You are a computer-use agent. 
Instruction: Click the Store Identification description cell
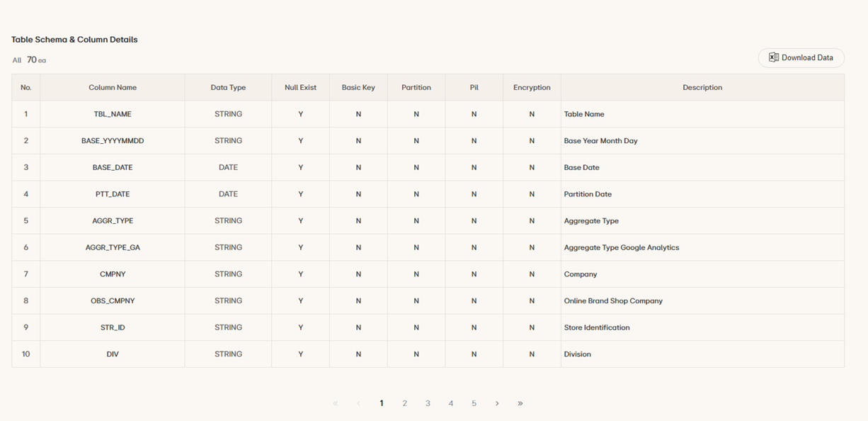tap(597, 327)
